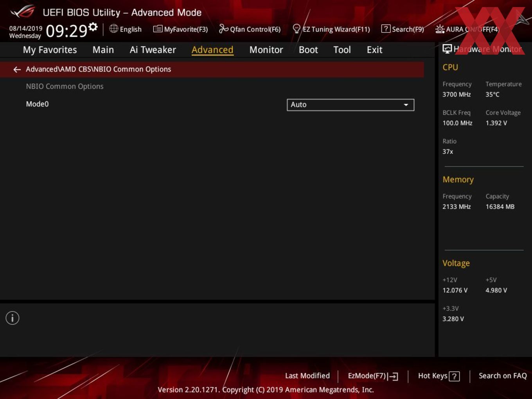Click the Advanced\AMD CBS\NBIO Common Options breadcrumb
Viewport: 532px width, 399px height.
98,69
